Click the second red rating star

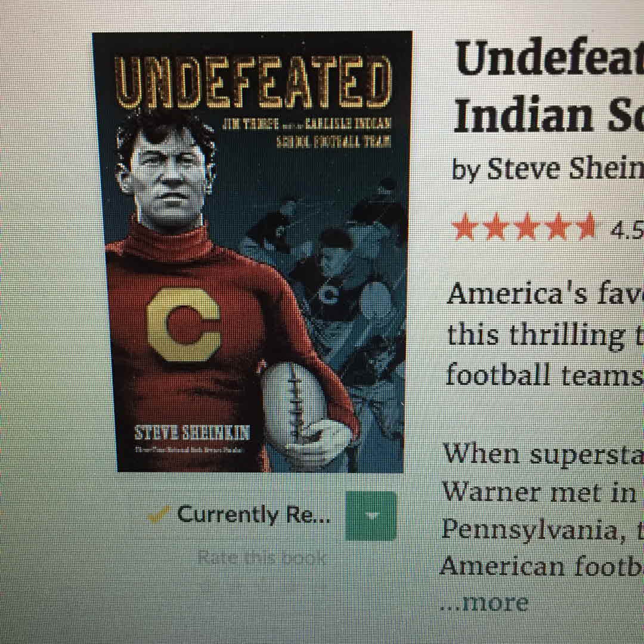[x=496, y=227]
